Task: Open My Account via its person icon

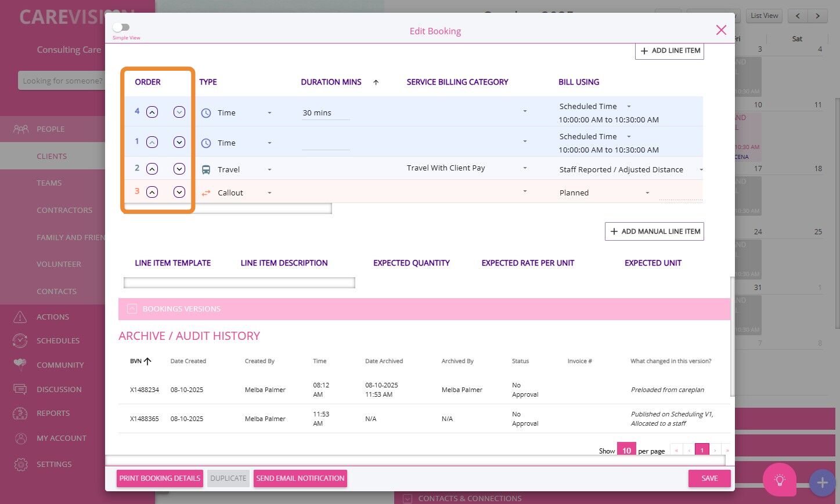Action: (x=21, y=438)
